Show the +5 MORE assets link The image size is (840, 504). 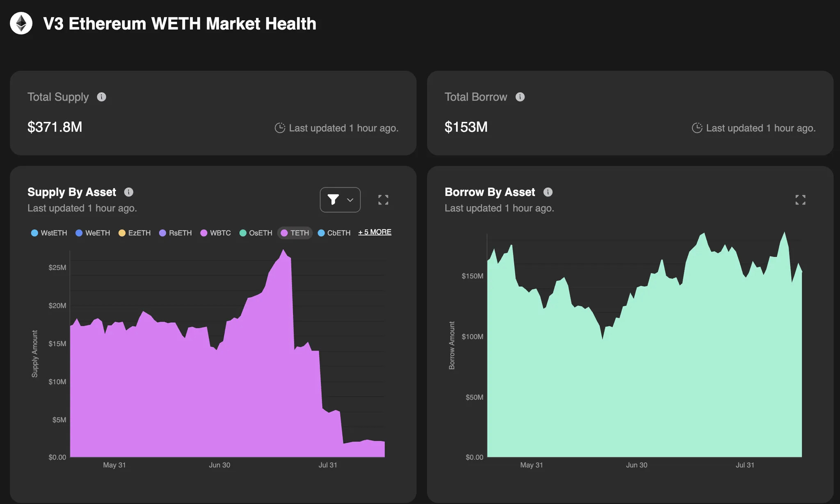click(374, 232)
